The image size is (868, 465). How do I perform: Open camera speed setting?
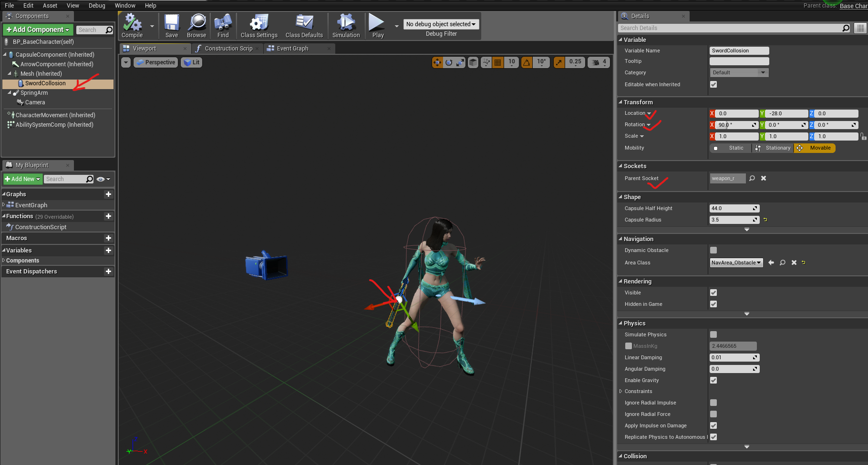click(x=599, y=62)
